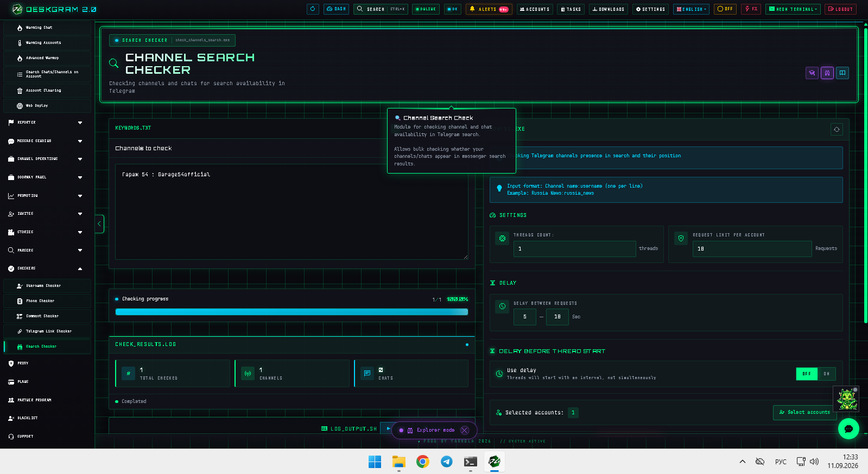Click the reload icon in settings panel
The height and width of the screenshot is (474, 868).
[x=837, y=129]
